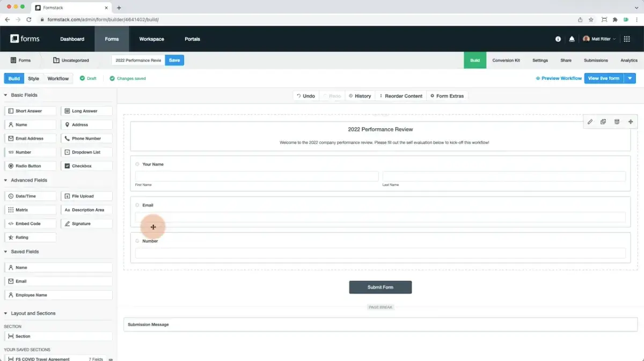The width and height of the screenshot is (644, 361).
Task: Open Conversion Kit tab
Action: 506,61
